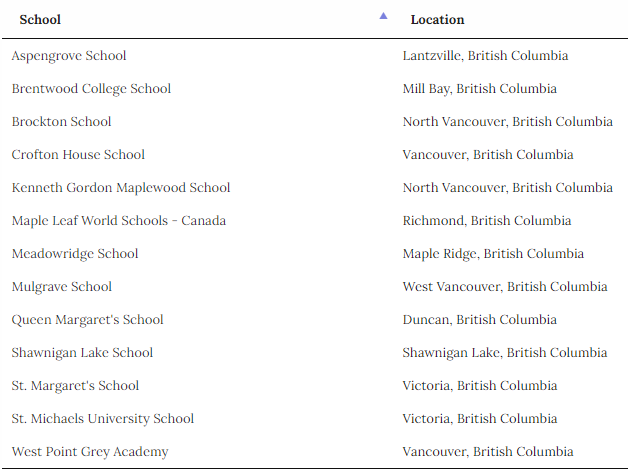Select Brockton School in the list
628x469 pixels.
(62, 122)
